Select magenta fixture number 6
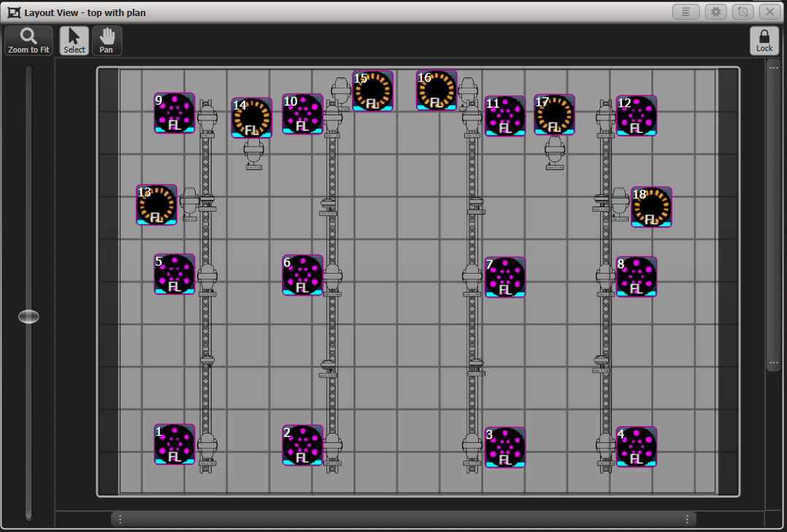This screenshot has height=532, width=787. pyautogui.click(x=303, y=275)
